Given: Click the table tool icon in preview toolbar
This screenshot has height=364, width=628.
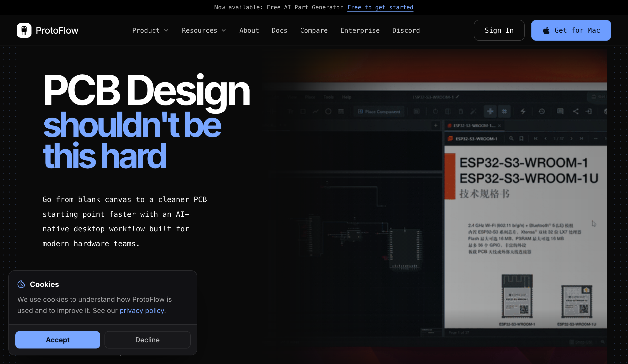Looking at the screenshot, I should 341,111.
